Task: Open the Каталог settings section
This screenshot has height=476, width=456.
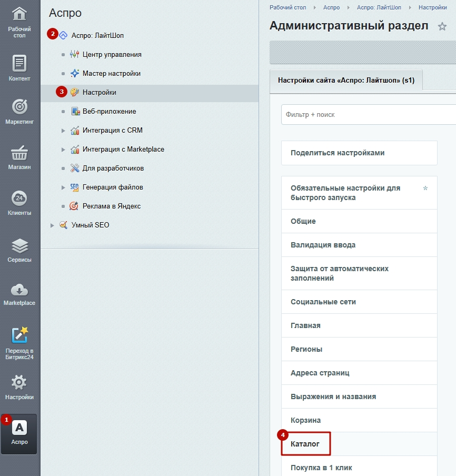Action: coord(359,444)
